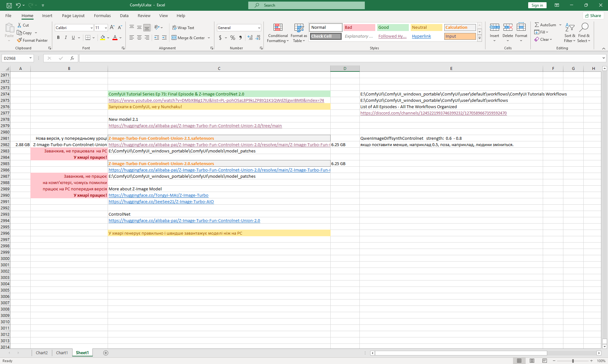Click the Conditional Formatting icon
Image resolution: width=608 pixels, height=364 pixels.
coord(278,28)
